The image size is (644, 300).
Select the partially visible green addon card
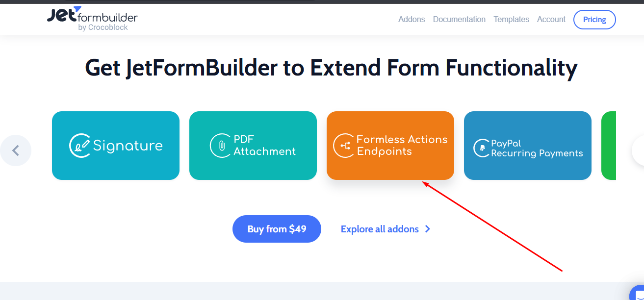pyautogui.click(x=609, y=146)
